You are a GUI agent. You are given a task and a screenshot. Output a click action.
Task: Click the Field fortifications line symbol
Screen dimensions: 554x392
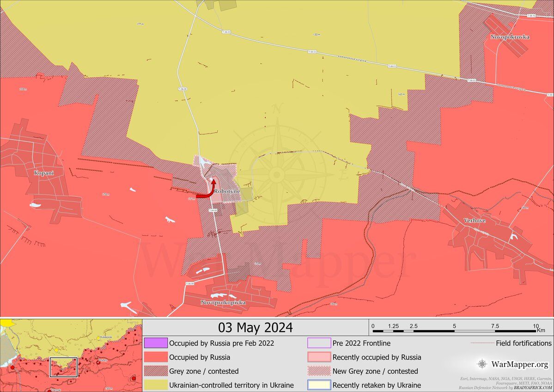(481, 343)
